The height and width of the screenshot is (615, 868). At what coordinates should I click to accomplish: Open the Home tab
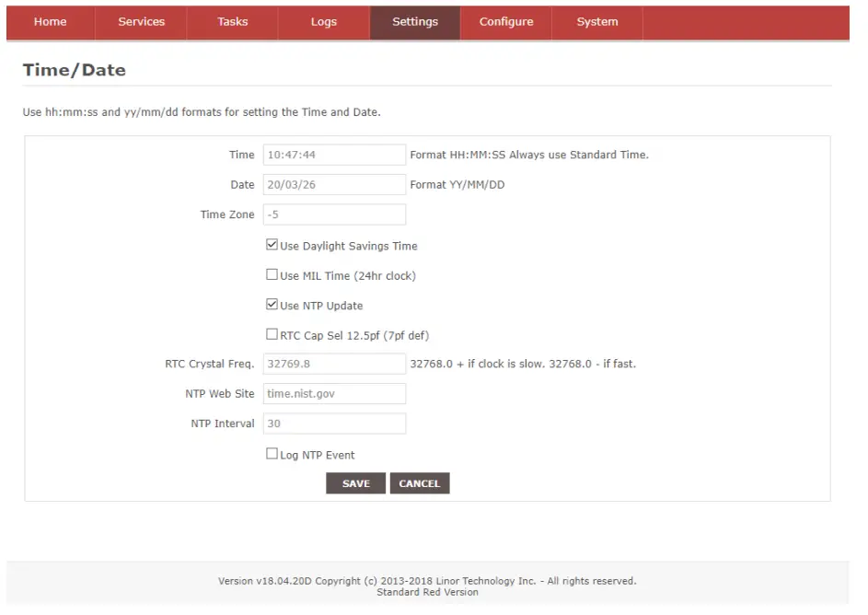(51, 22)
